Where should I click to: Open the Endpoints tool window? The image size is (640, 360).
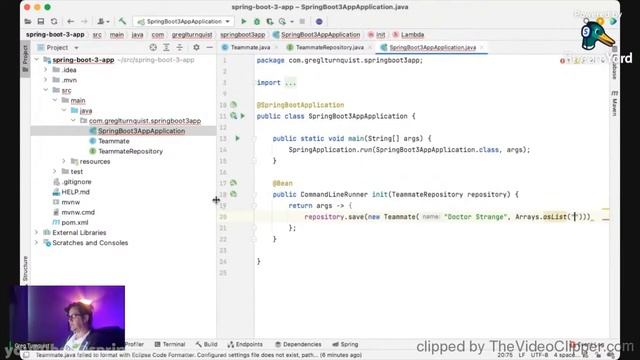(245, 344)
